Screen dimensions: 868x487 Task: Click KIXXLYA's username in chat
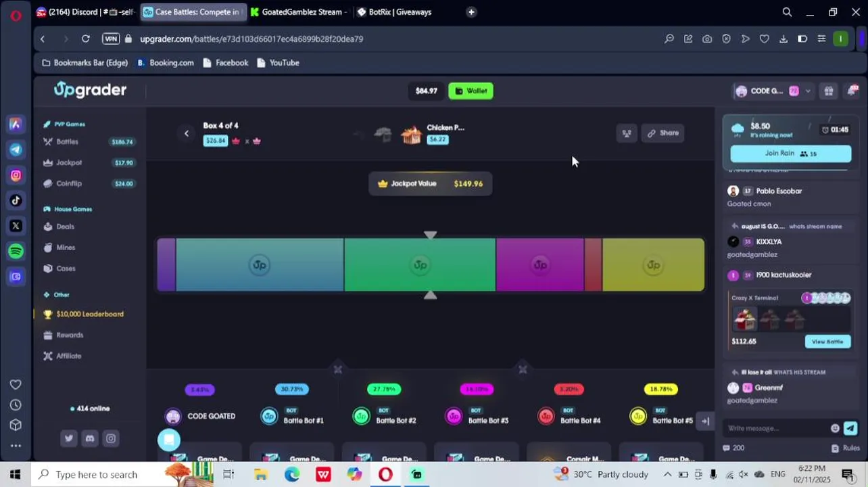tap(769, 242)
